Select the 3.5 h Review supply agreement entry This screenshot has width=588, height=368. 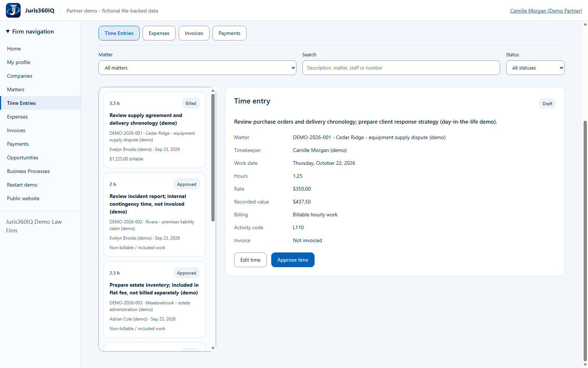click(154, 130)
